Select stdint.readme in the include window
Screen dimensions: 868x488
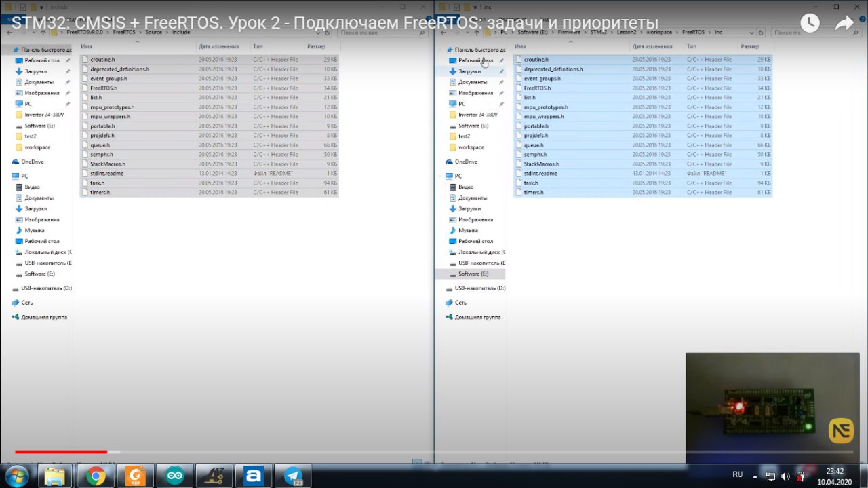[x=209, y=174]
